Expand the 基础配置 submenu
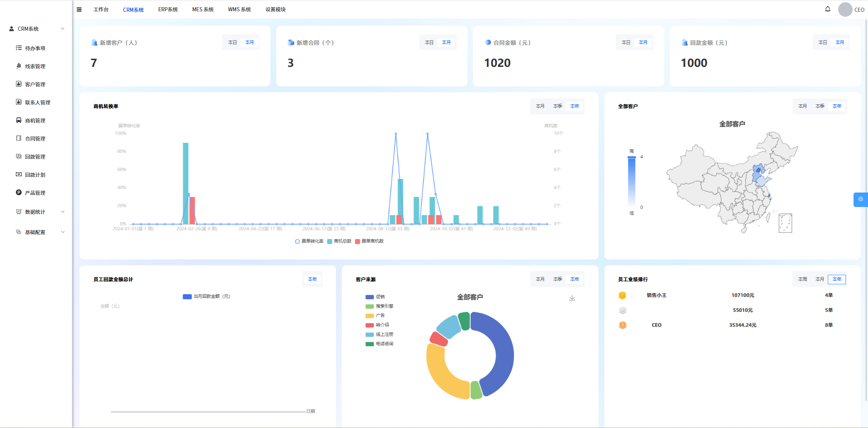Screen dimensions: 868x428 (x=62, y=232)
